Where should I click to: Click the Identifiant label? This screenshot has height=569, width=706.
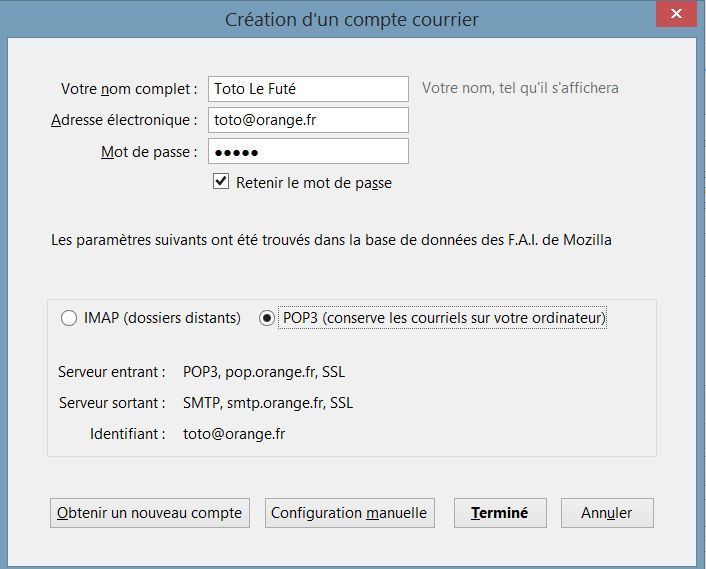(128, 434)
